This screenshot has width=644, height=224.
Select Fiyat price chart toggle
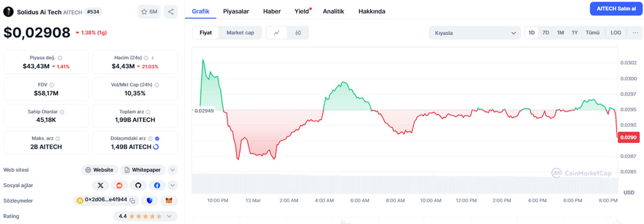pos(206,33)
